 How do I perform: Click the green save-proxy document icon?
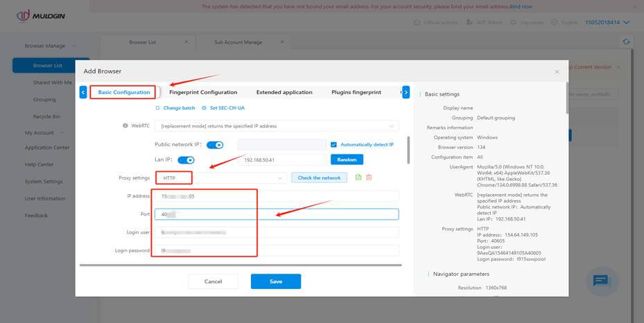pos(358,177)
